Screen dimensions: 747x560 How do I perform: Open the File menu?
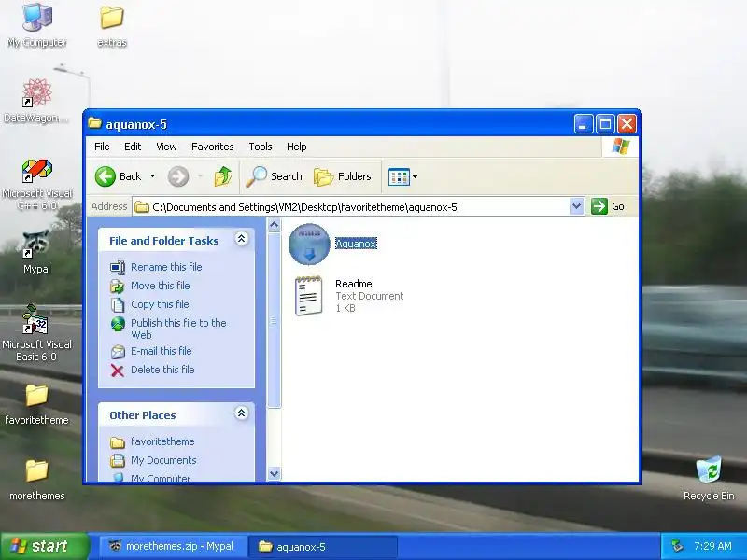coord(102,147)
